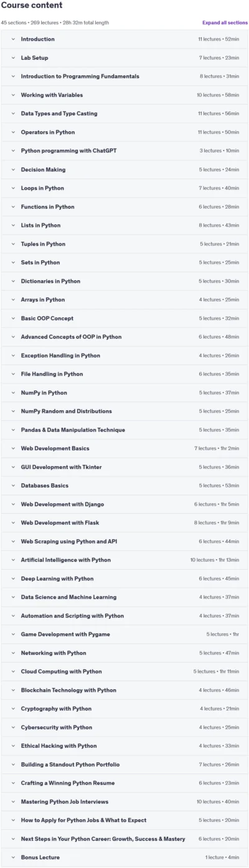Click Ethical Hacking with Python row
The height and width of the screenshot is (868, 249).
point(125,746)
